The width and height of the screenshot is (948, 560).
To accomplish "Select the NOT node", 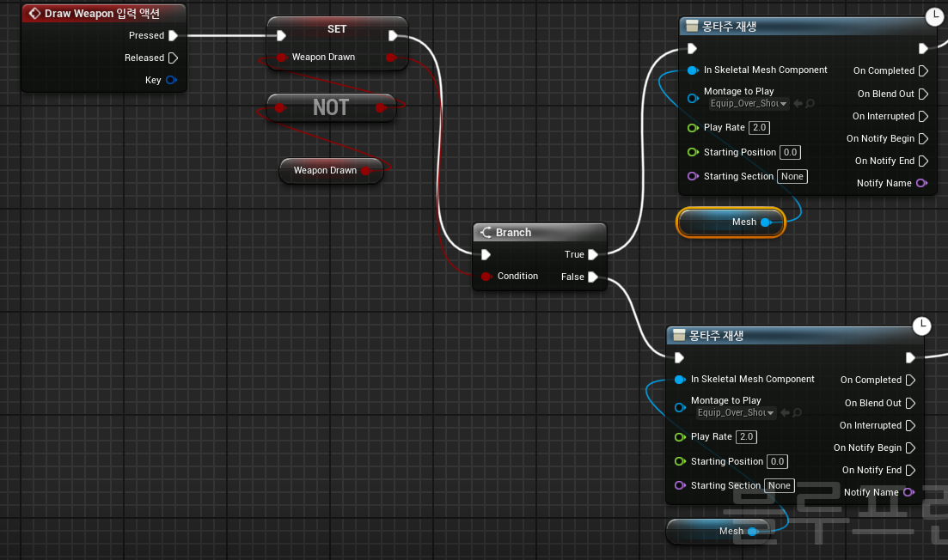I will (x=331, y=107).
